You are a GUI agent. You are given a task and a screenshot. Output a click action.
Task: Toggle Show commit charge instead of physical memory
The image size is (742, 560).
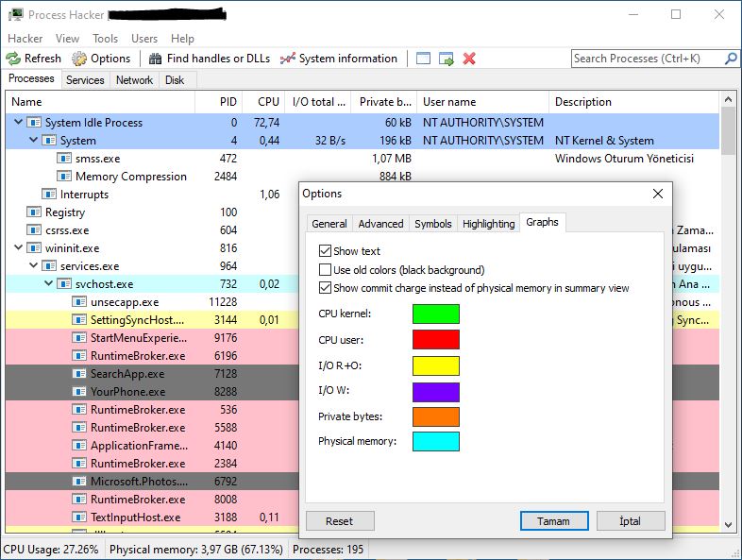click(x=325, y=288)
